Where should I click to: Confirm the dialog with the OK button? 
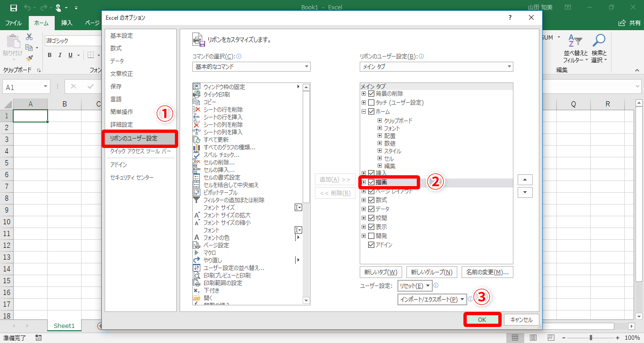point(482,319)
